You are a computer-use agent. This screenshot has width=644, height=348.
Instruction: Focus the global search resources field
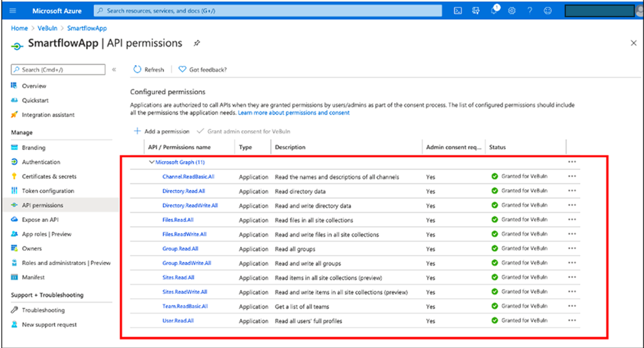click(x=268, y=11)
